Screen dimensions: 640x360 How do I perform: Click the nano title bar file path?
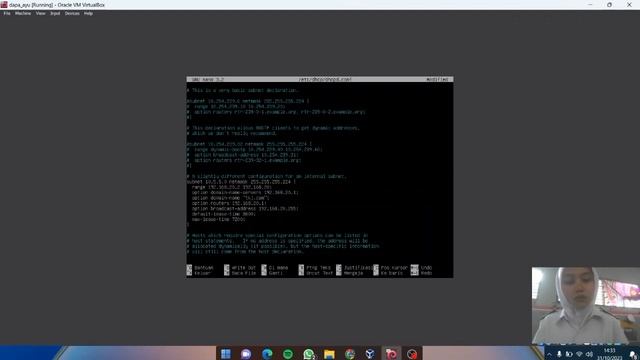325,80
